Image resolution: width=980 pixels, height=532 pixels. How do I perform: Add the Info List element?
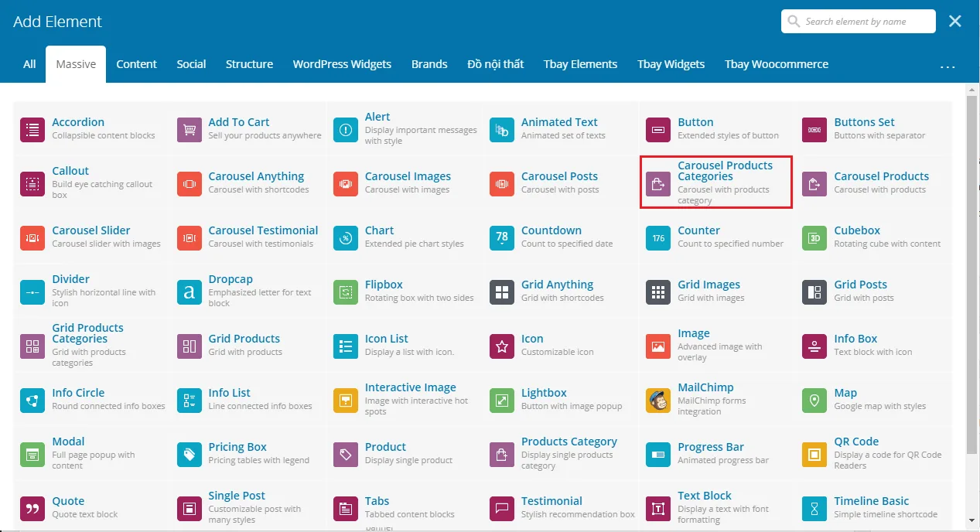(248, 399)
